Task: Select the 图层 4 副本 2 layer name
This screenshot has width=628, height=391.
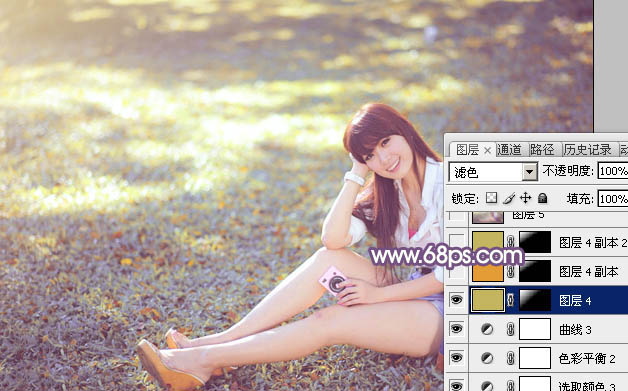Action: pos(593,242)
